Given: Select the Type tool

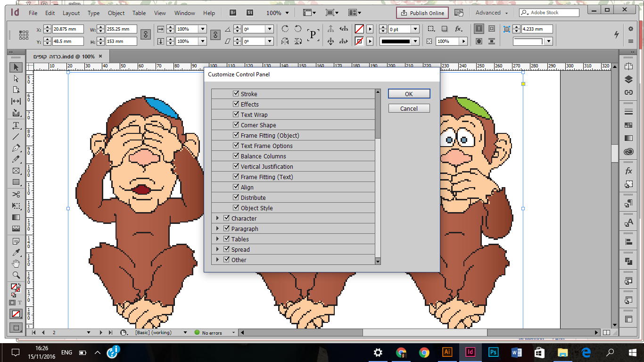Looking at the screenshot, I should [x=16, y=125].
